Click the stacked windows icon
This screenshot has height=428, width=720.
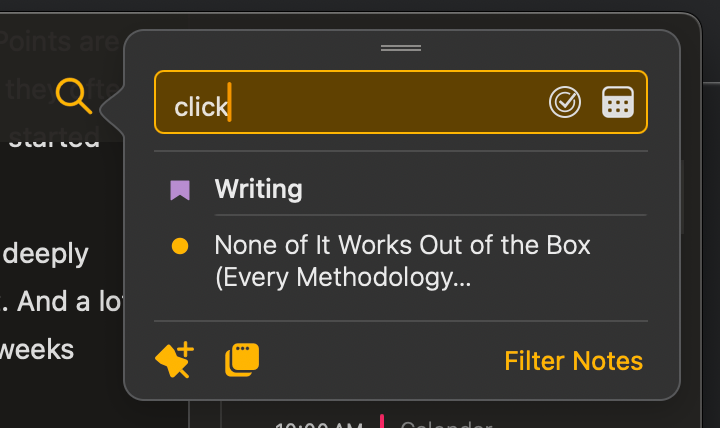[x=242, y=360]
